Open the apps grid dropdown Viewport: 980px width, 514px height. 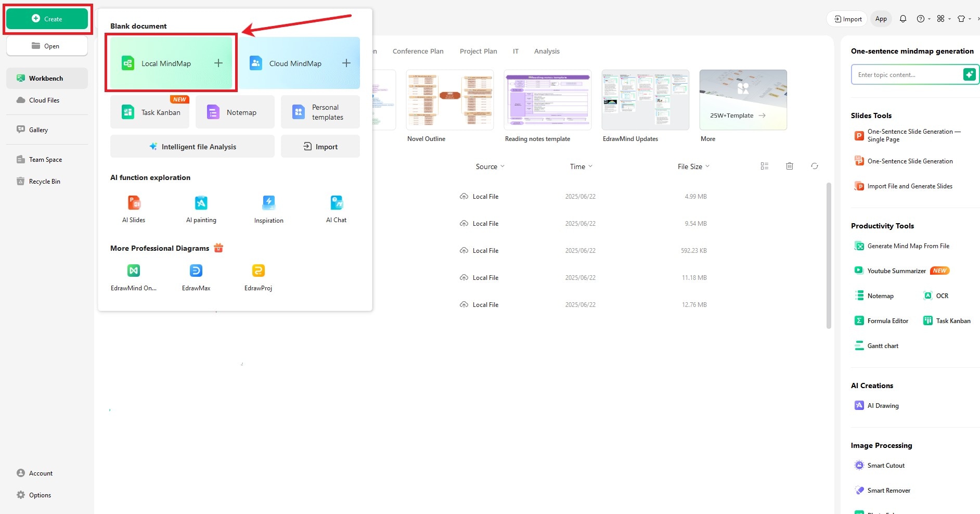944,19
